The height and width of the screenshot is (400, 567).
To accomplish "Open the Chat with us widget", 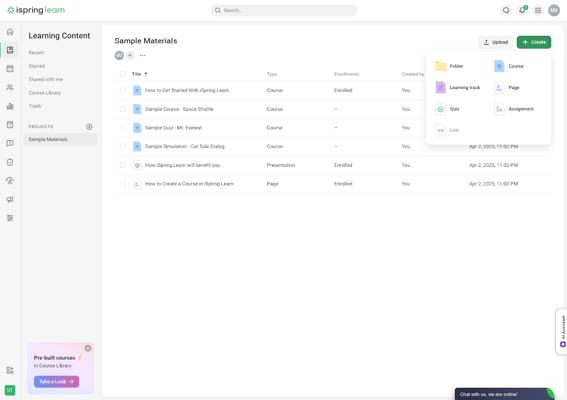I will [504, 394].
